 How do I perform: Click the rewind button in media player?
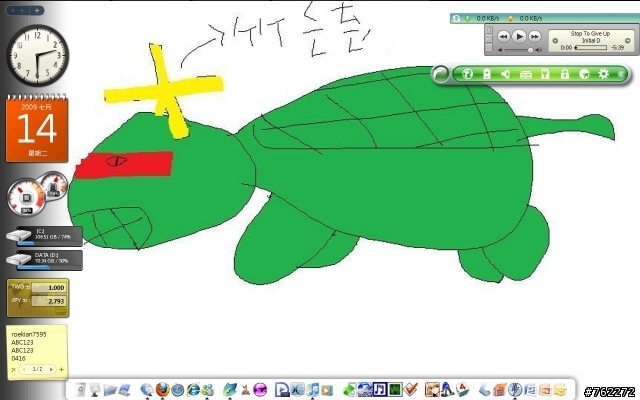pos(504,36)
